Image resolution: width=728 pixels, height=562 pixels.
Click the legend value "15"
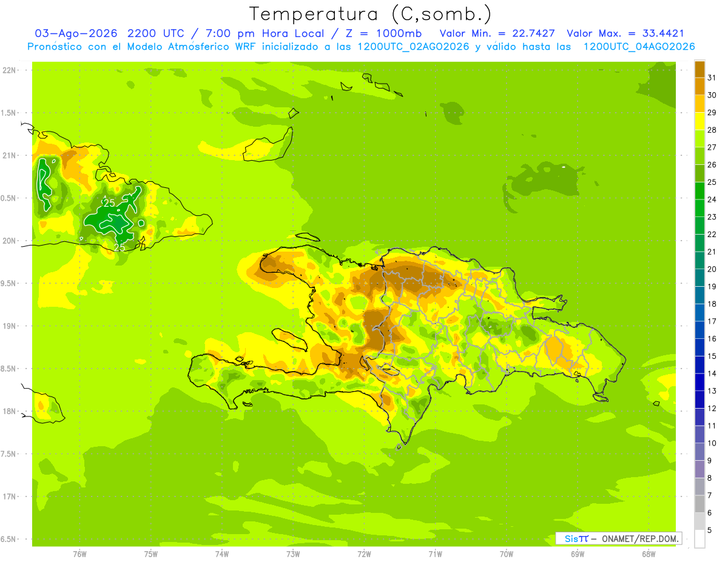coord(712,356)
